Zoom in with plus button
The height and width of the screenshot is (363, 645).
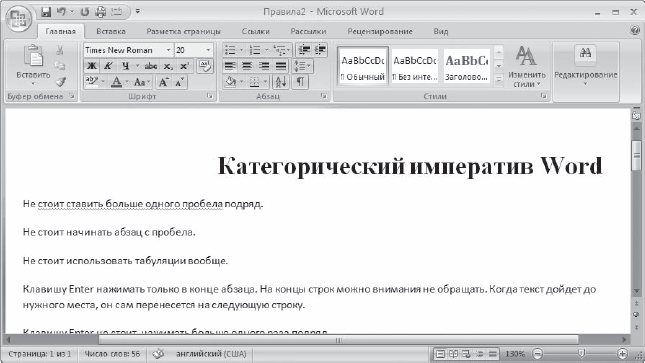coord(622,354)
